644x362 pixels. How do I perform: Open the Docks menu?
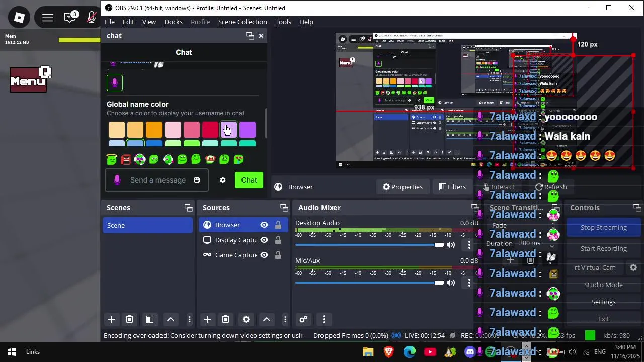[x=174, y=22]
